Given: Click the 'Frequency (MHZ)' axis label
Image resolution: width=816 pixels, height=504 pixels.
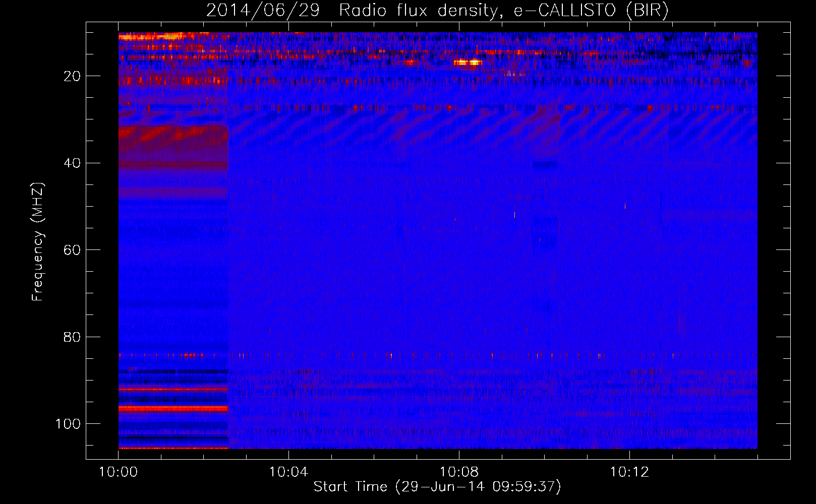Looking at the screenshot, I should coord(38,242).
